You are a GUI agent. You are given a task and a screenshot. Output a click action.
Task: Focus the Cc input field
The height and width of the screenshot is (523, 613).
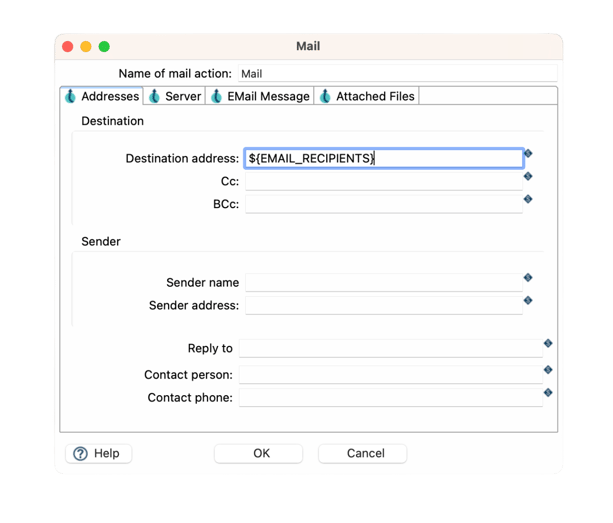click(x=384, y=181)
